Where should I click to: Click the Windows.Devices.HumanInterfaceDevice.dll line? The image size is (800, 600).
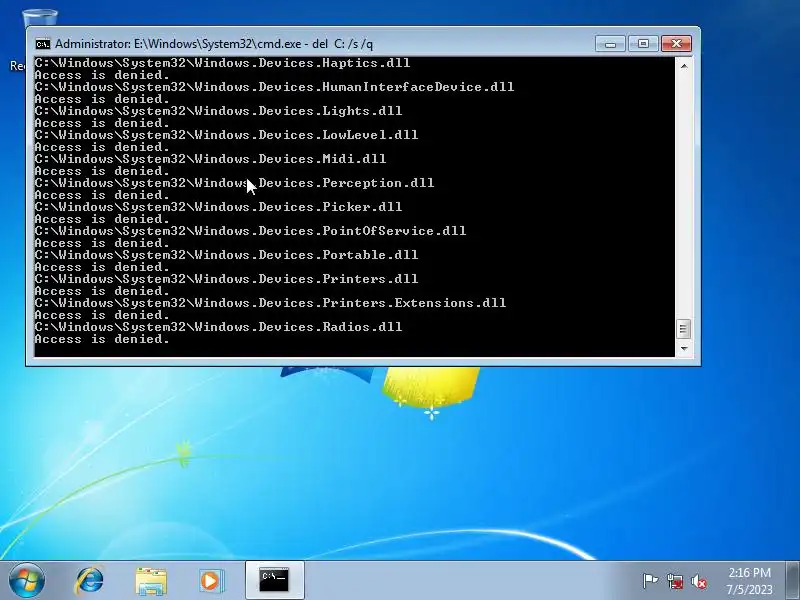pos(274,87)
